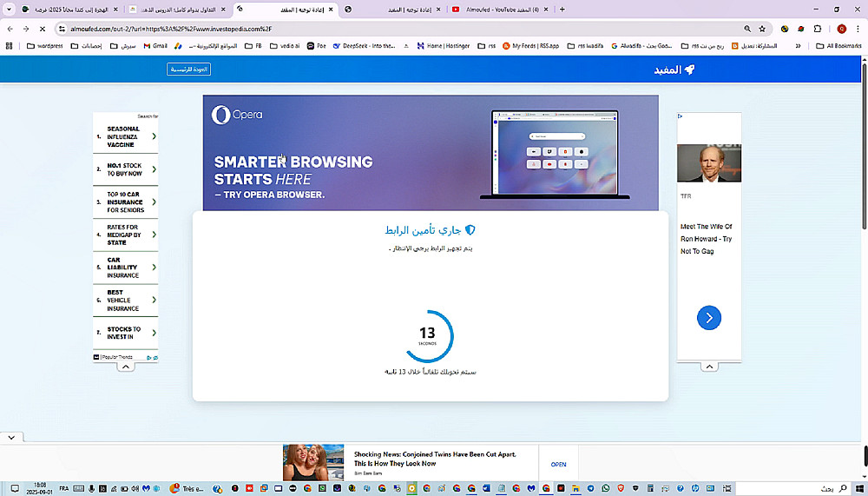Open the Gmail bookmark
Viewport: 868px width, 496px height.
155,46
